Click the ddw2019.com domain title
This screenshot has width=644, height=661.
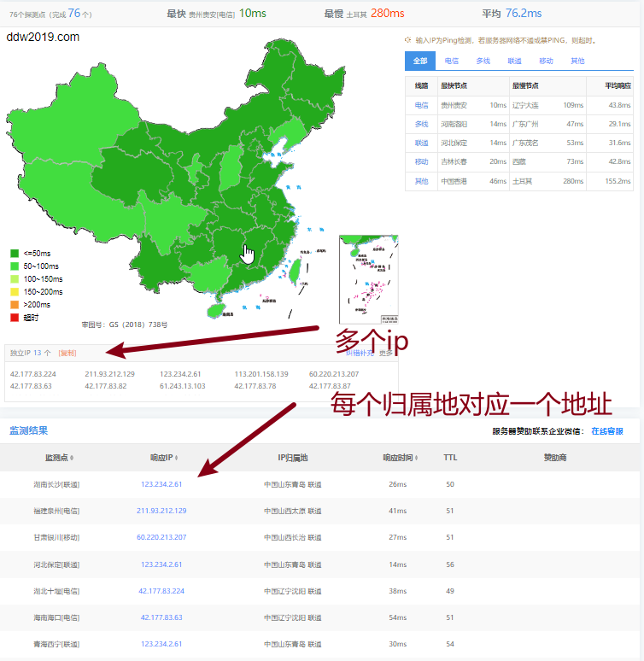[43, 37]
